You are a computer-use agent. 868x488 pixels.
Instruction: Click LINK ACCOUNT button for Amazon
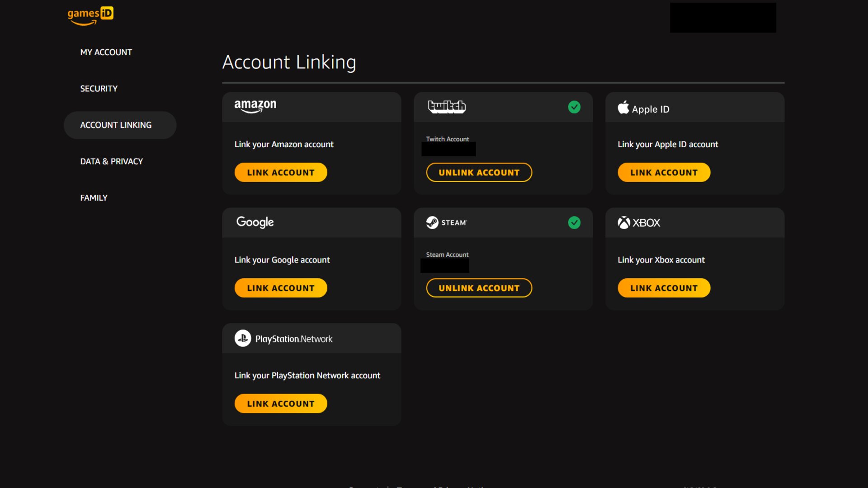point(281,172)
